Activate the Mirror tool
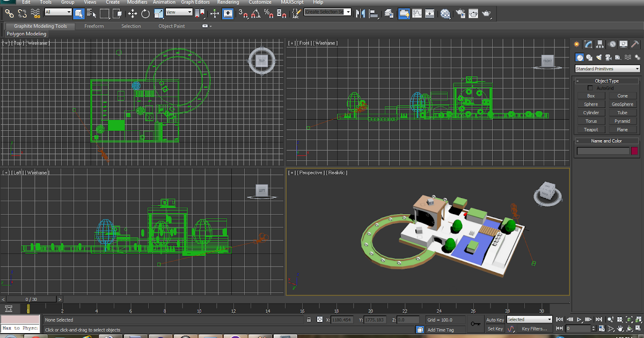This screenshot has width=644, height=338. tap(360, 13)
